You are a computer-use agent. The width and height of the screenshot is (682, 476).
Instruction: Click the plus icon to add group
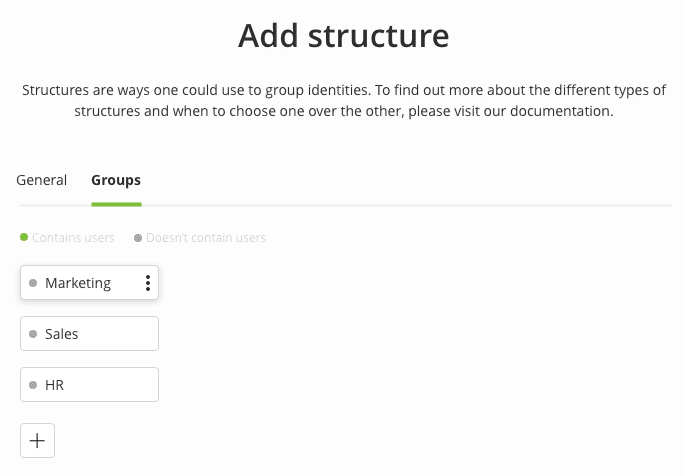[x=37, y=440]
